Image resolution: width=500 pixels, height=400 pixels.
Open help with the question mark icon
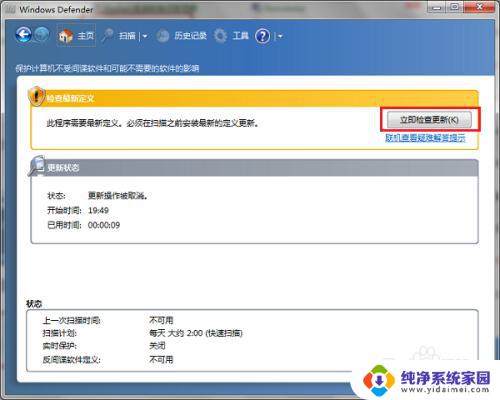coord(263,36)
